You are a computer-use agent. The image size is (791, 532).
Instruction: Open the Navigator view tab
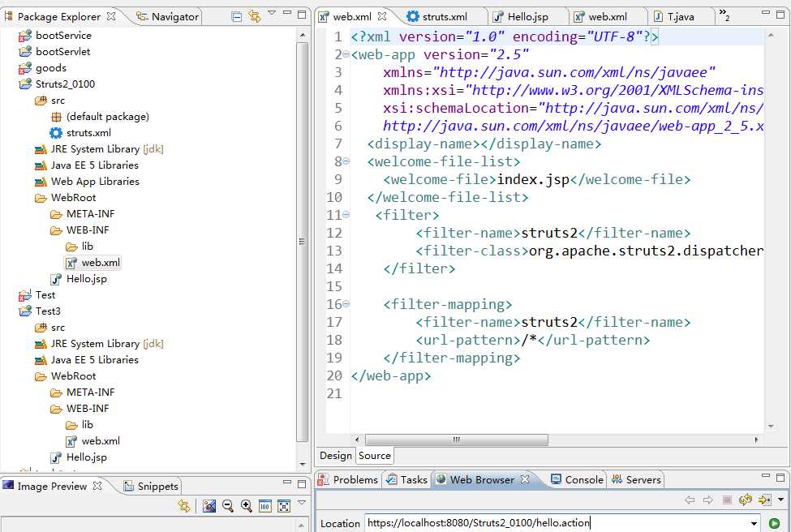tap(168, 17)
